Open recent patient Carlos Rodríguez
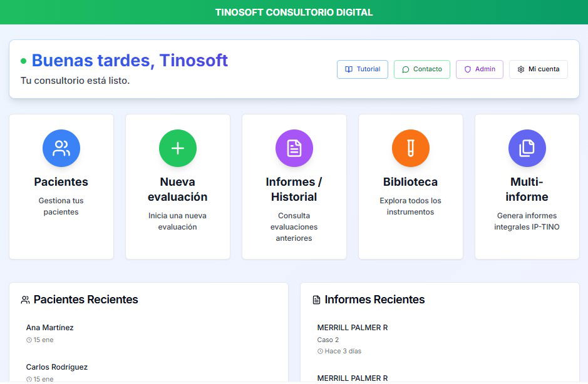 pos(57,367)
